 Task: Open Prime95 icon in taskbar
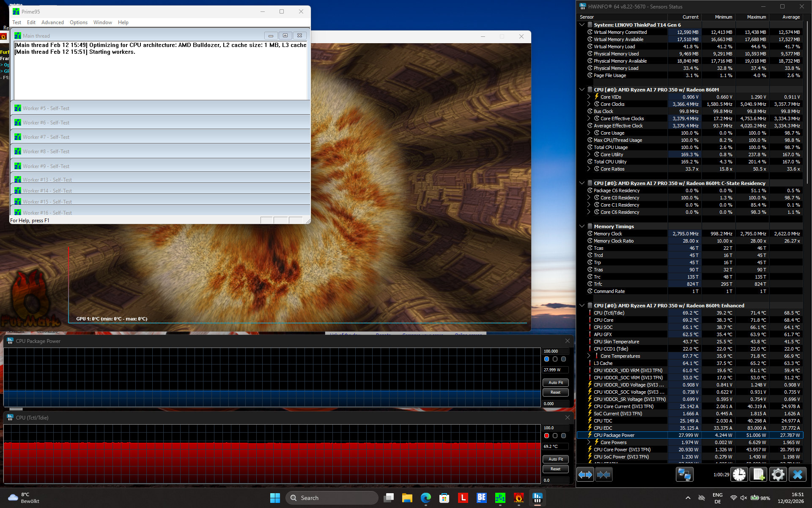(500, 498)
